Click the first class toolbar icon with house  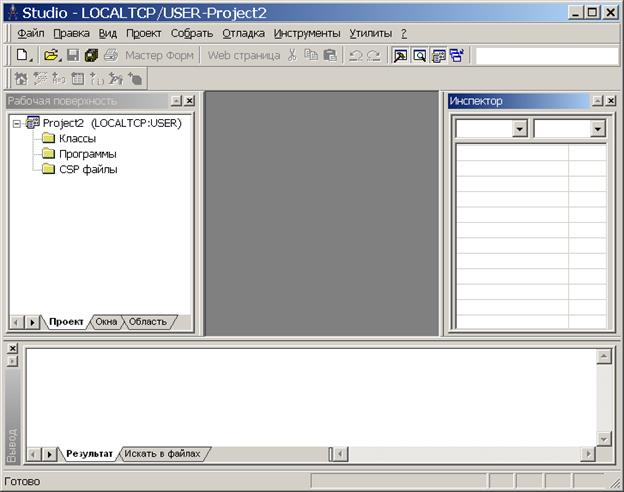point(21,79)
